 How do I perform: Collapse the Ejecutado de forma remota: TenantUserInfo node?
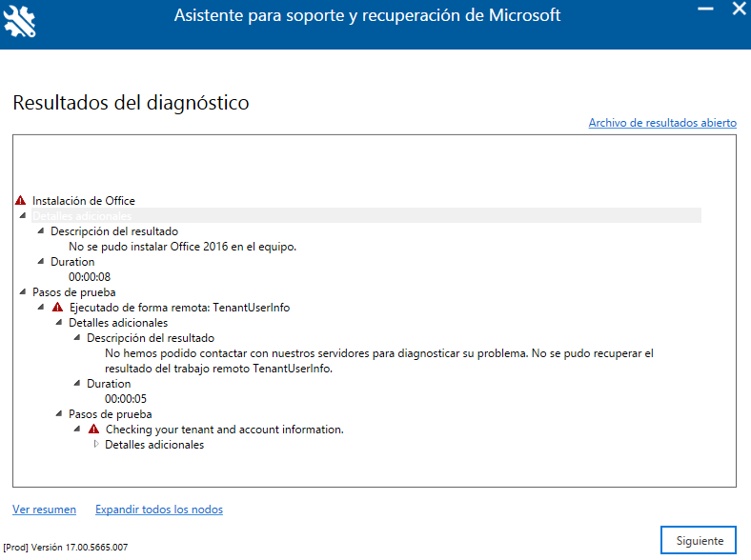[x=41, y=308]
